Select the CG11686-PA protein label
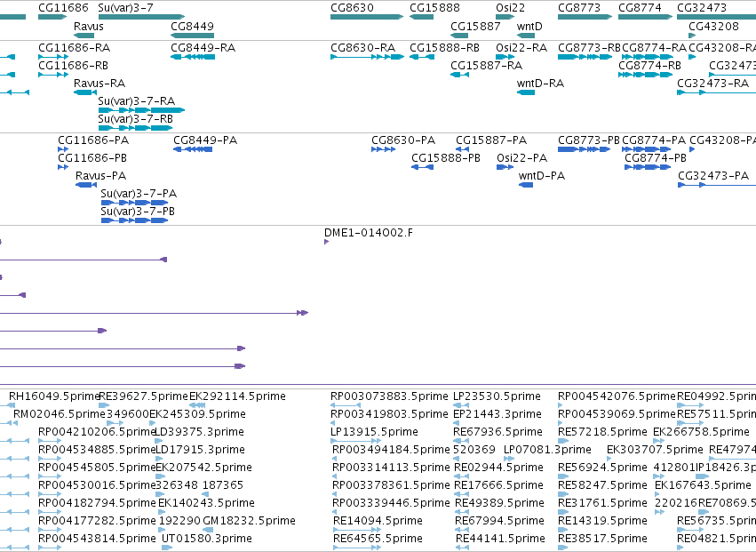This screenshot has height=552, width=756. [93, 140]
